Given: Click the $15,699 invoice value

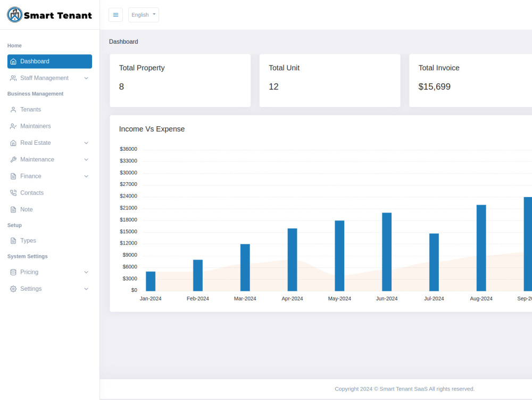Looking at the screenshot, I should tap(434, 87).
